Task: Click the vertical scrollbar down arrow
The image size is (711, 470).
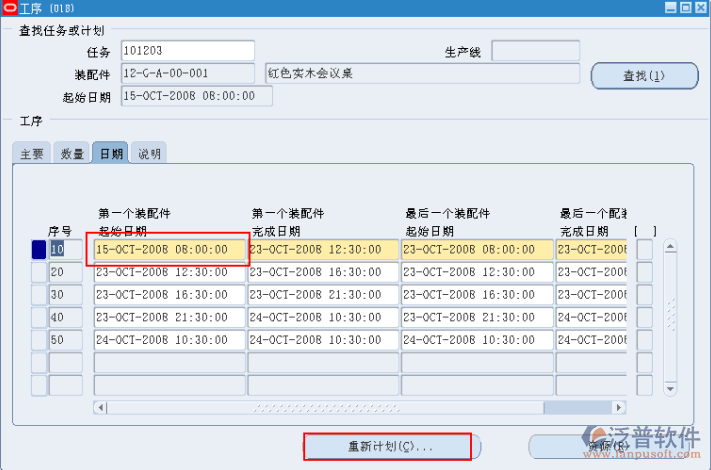Action: pyautogui.click(x=671, y=387)
